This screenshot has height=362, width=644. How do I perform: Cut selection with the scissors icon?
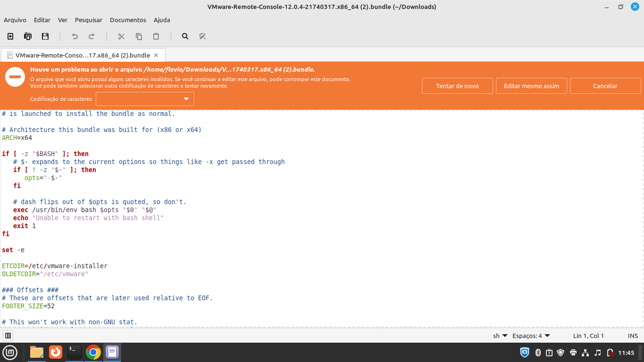coord(121,36)
